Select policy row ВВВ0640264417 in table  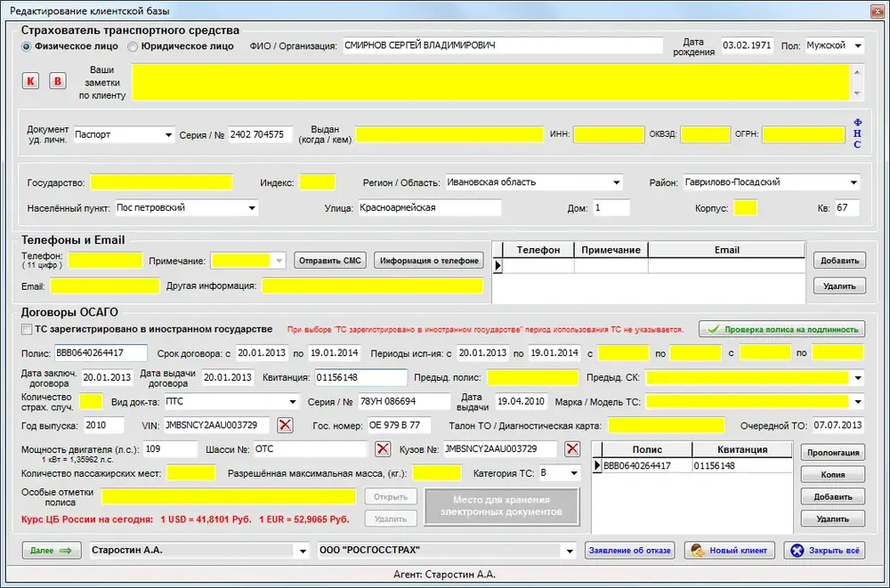[692, 466]
